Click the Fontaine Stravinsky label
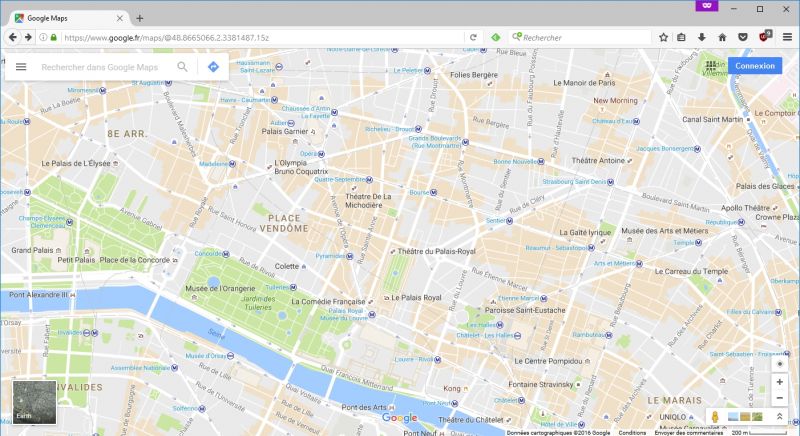This screenshot has width=800, height=436. coord(541,384)
